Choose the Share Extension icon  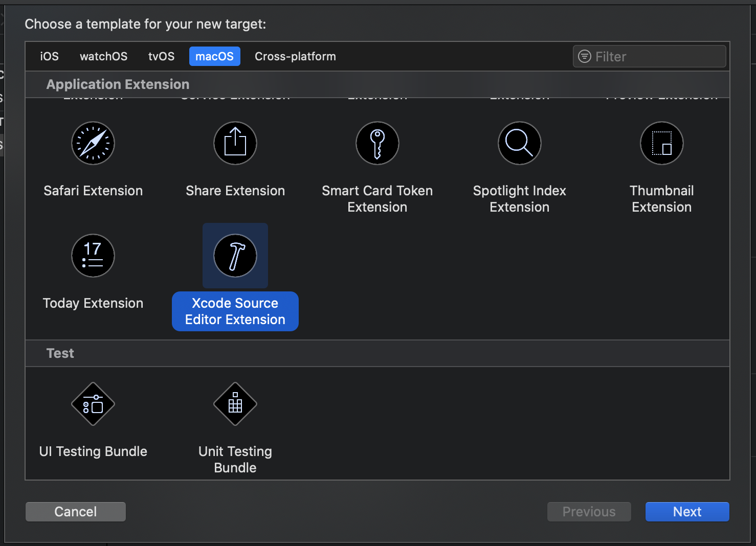coord(235,143)
